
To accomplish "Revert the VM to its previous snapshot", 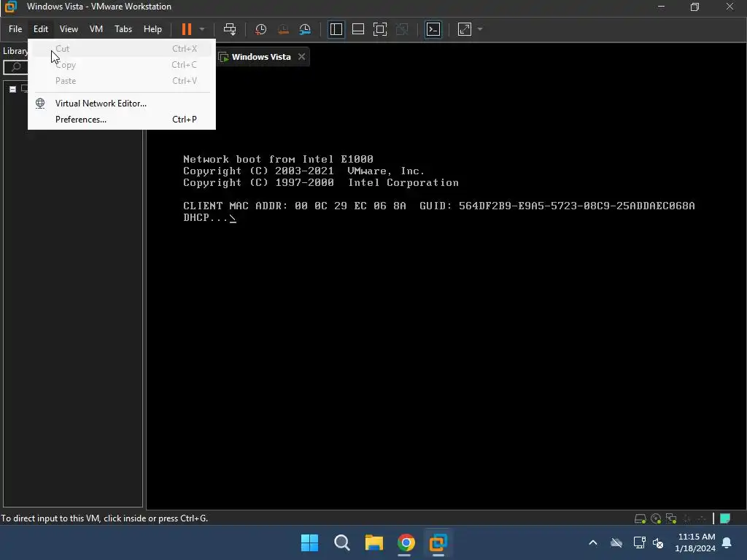I will coord(283,29).
